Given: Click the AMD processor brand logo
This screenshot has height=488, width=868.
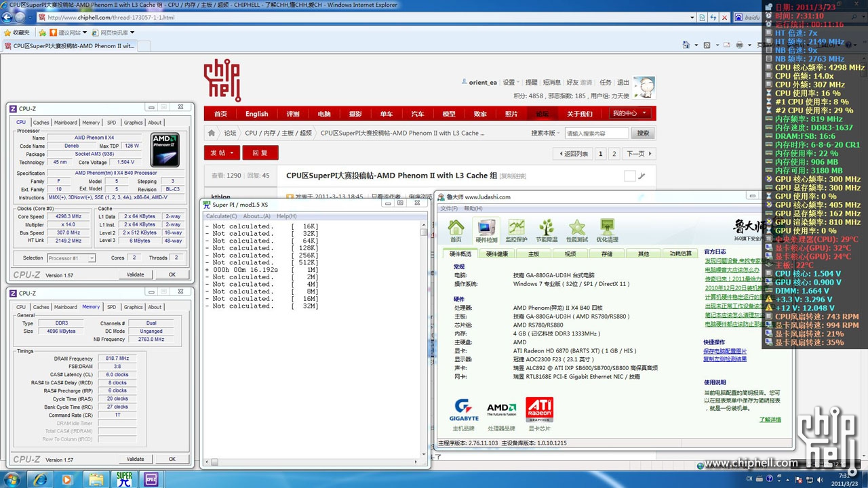Looking at the screenshot, I should pyautogui.click(x=502, y=409).
